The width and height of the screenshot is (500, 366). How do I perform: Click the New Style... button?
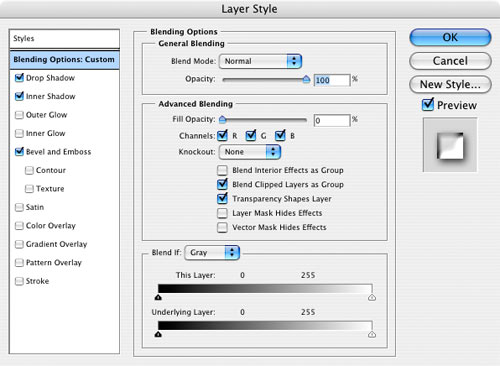(x=450, y=84)
